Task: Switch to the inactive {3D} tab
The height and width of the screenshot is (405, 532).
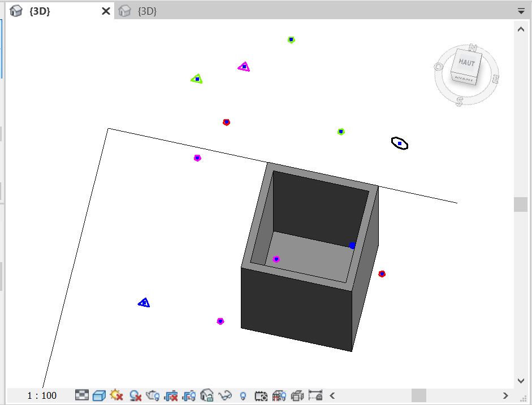Action: click(x=147, y=11)
